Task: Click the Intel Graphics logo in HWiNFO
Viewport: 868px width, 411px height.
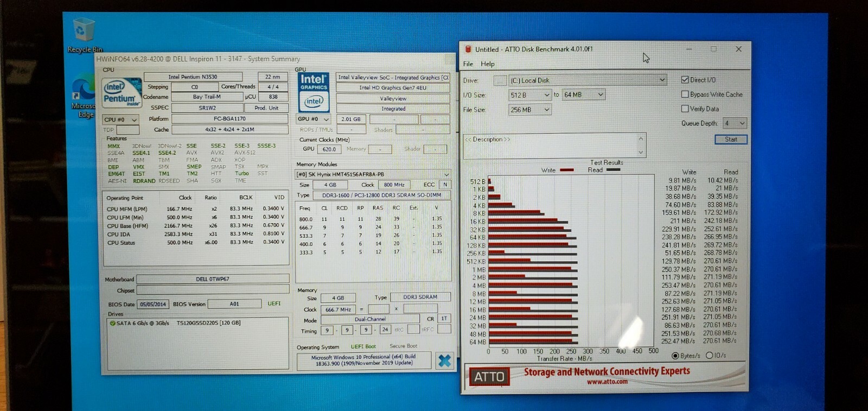Action: 314,92
